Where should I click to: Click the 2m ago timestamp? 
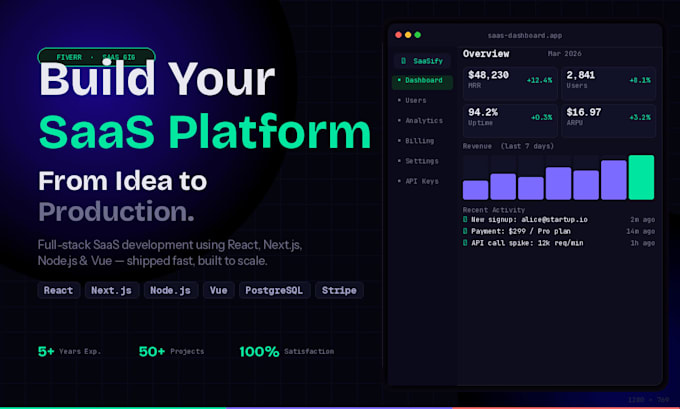(642, 220)
